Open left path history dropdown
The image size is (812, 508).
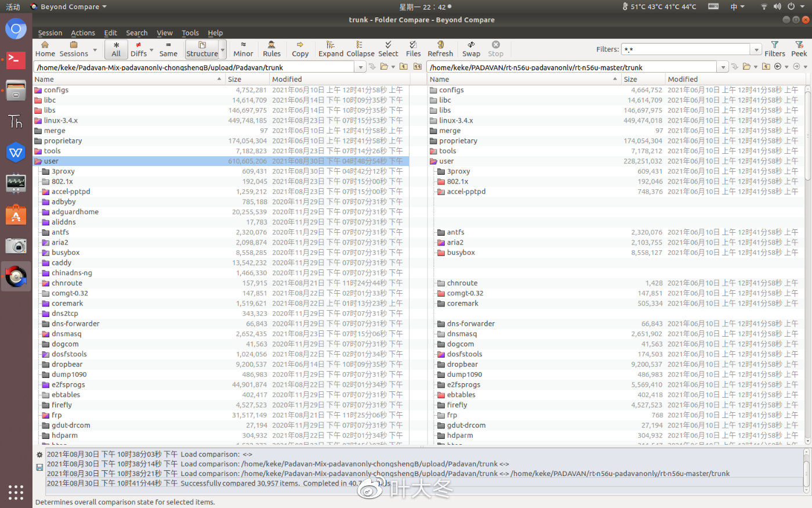[360, 67]
